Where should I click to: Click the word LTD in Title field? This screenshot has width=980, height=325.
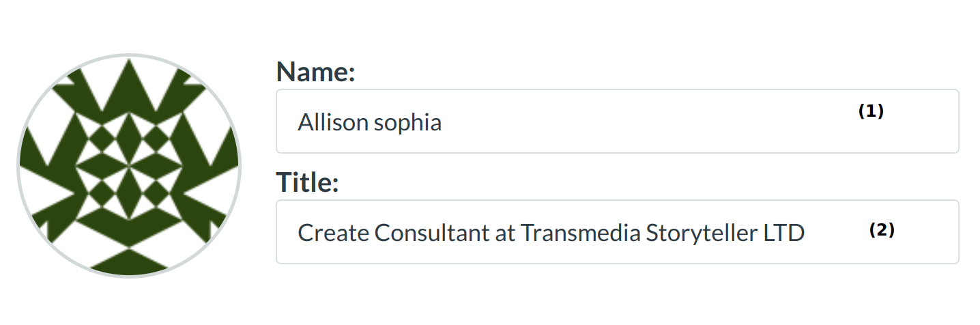tap(784, 234)
